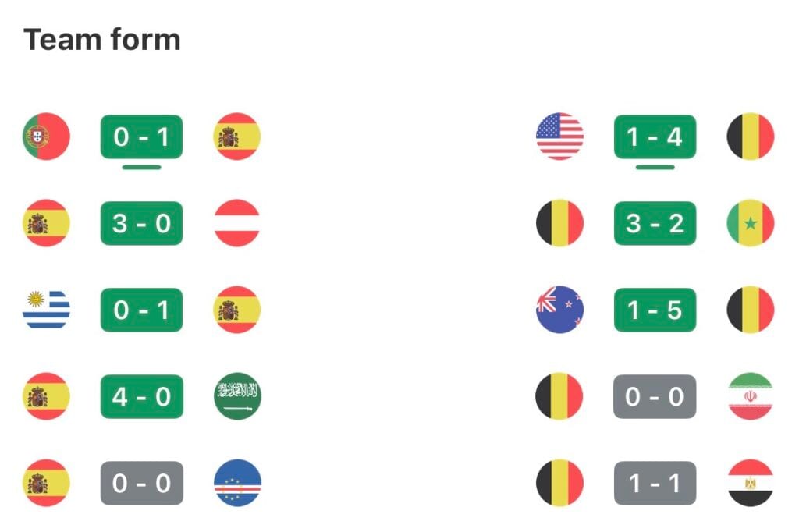Open the Portugal vs Spain 0-1 result
This screenshot has width=799, height=532.
coord(142,137)
